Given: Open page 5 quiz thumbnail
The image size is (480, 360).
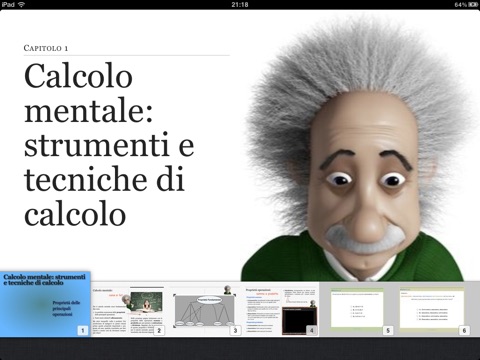Looking at the screenshot, I should pyautogui.click(x=357, y=310).
